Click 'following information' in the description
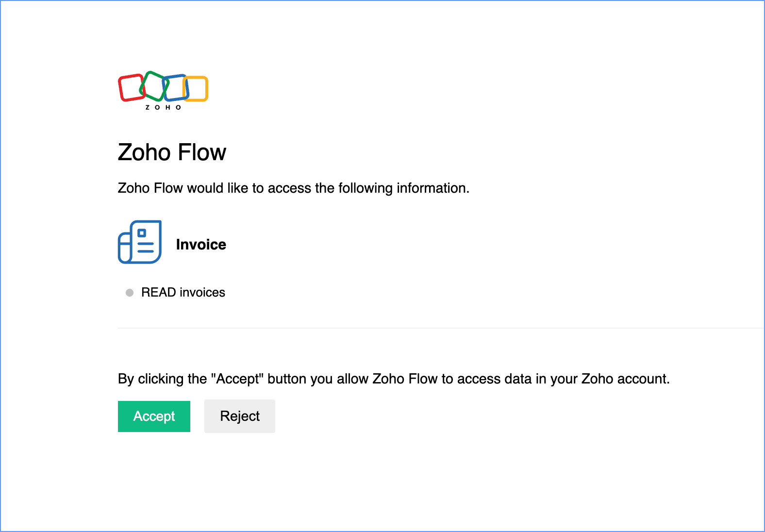 [x=404, y=188]
